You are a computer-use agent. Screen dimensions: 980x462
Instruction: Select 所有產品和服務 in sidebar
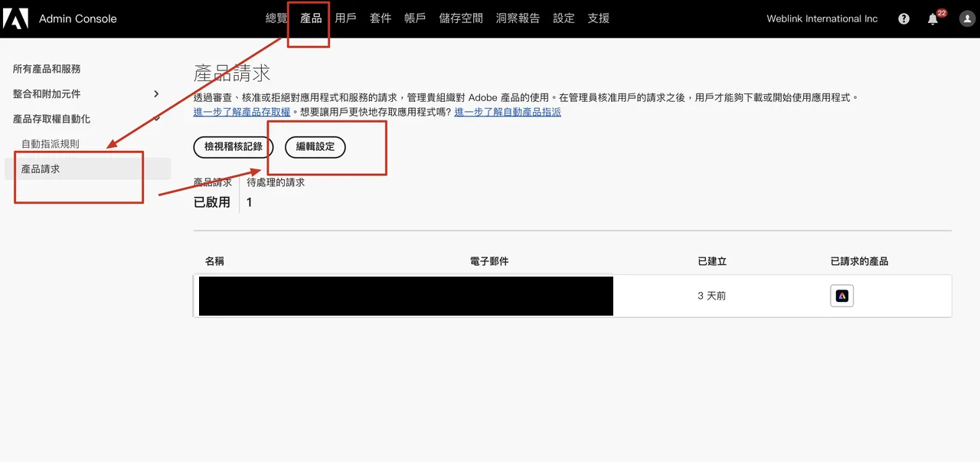47,69
